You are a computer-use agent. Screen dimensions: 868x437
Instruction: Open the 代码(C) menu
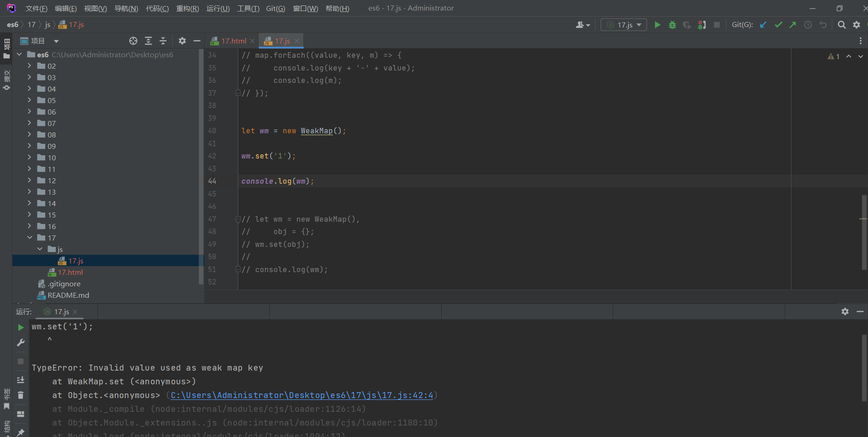point(157,9)
